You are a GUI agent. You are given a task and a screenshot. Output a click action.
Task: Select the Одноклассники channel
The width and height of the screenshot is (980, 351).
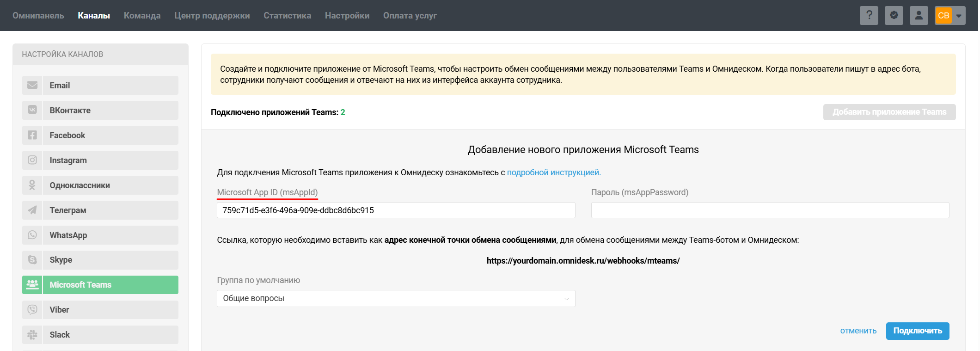tap(100, 185)
